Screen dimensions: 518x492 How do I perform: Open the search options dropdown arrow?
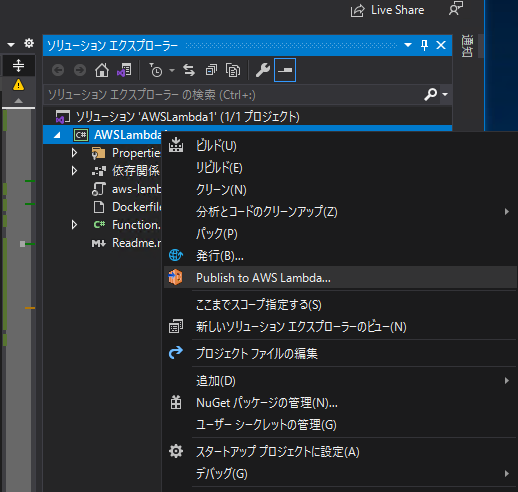point(445,95)
